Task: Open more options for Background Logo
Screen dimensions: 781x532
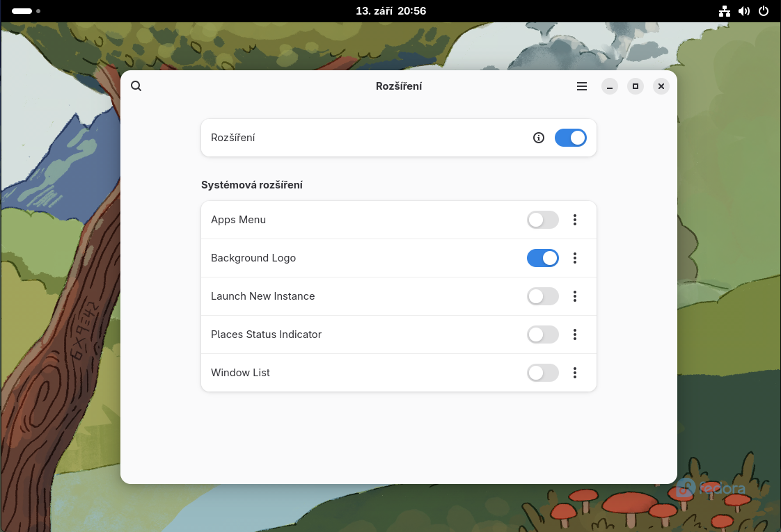Action: (x=575, y=258)
